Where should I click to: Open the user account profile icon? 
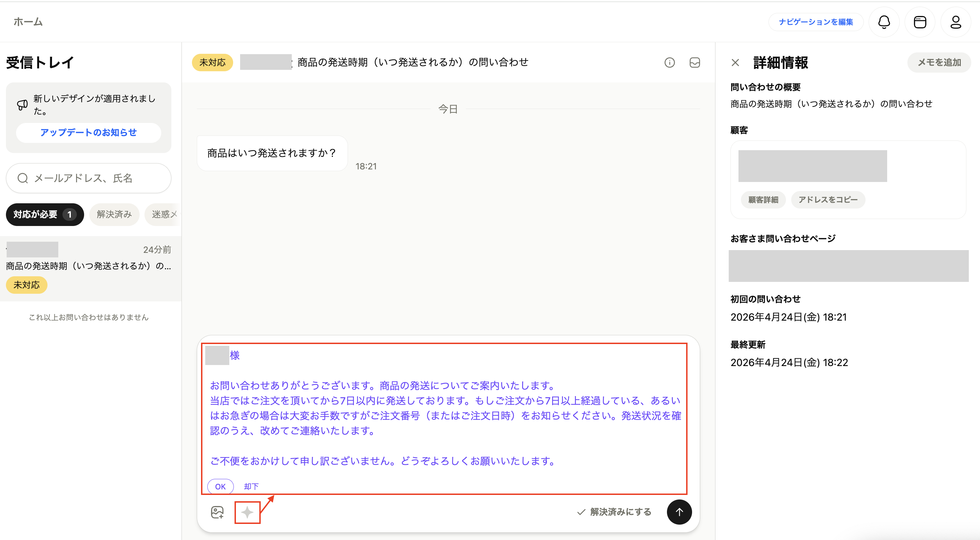tap(956, 22)
